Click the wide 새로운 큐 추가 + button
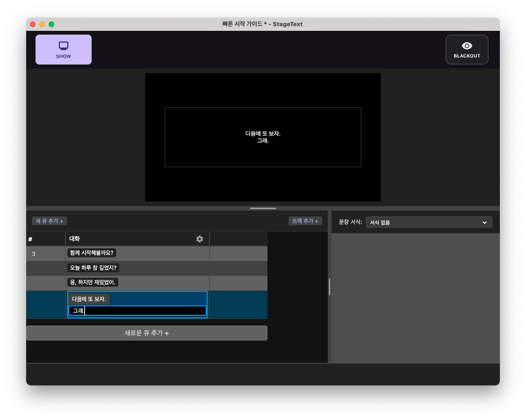 coord(146,333)
